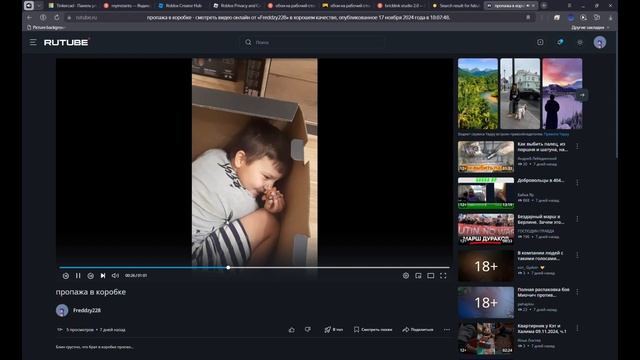This screenshot has width=640, height=360.
Task: Open a new browser tab
Action: pyautogui.click(x=544, y=6)
